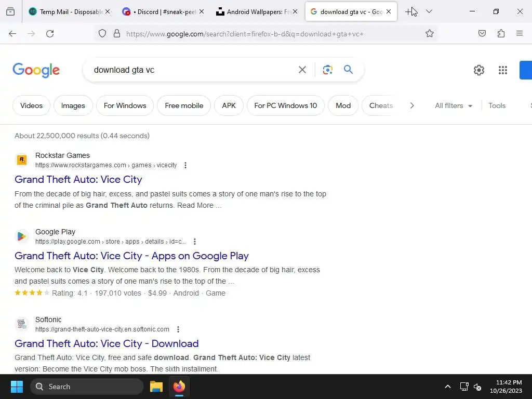Image resolution: width=532 pixels, height=399 pixels.
Task: View site security padlock info
Action: tap(117, 33)
